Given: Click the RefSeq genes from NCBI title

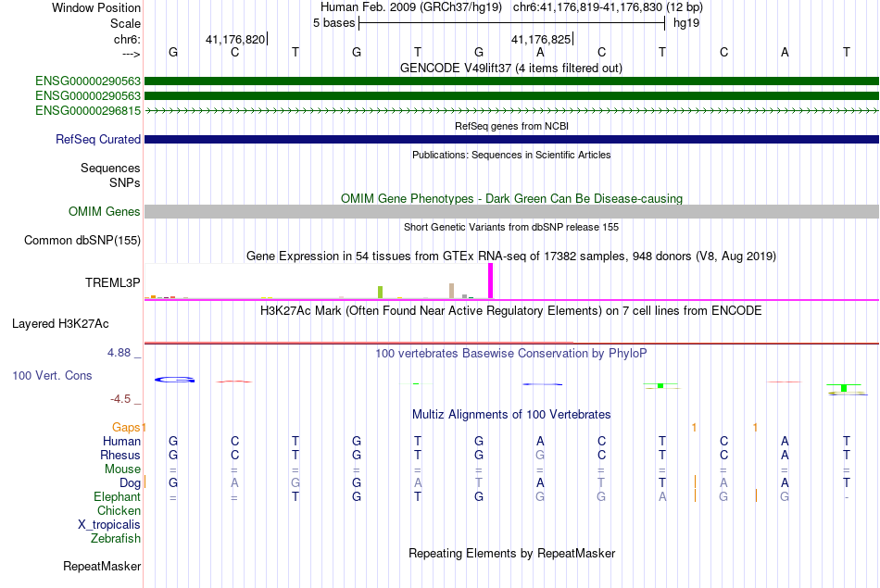Looking at the screenshot, I should pyautogui.click(x=511, y=126).
